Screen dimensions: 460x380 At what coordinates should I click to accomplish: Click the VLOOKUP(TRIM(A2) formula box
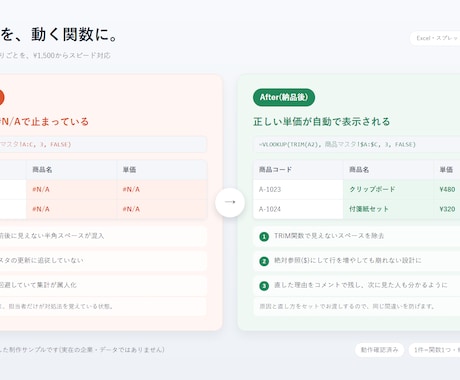click(357, 144)
